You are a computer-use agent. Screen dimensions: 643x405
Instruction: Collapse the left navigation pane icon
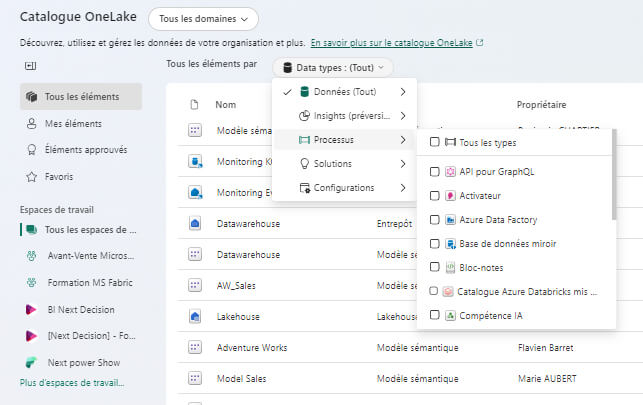click(30, 66)
